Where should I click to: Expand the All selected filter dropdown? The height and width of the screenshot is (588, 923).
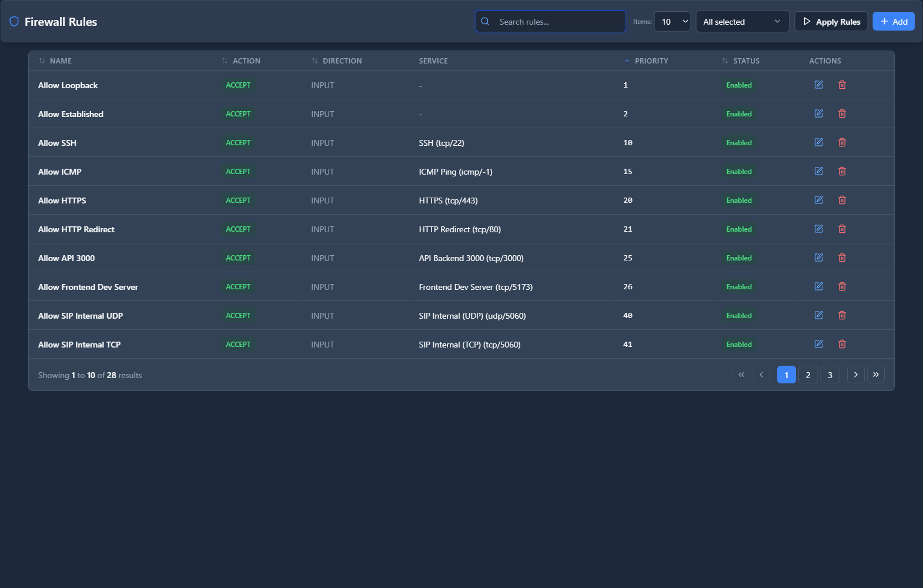742,22
